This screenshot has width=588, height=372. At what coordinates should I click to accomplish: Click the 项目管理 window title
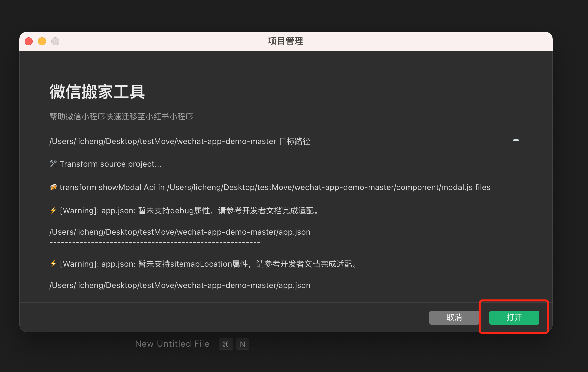pyautogui.click(x=286, y=41)
